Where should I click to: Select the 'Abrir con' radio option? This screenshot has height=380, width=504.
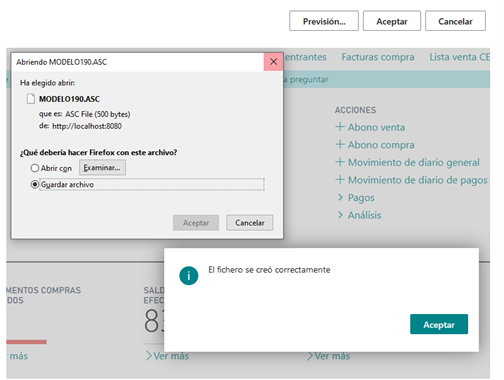35,168
